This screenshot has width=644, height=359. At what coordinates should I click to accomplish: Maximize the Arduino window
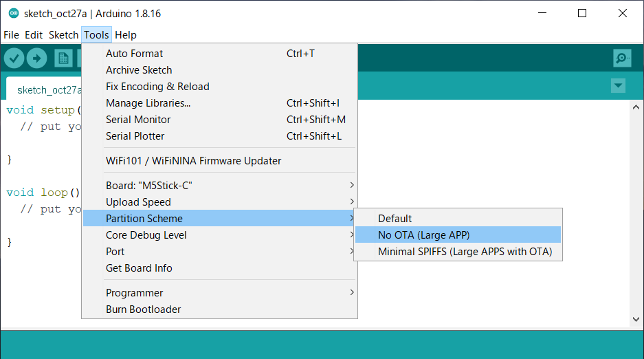(582, 13)
